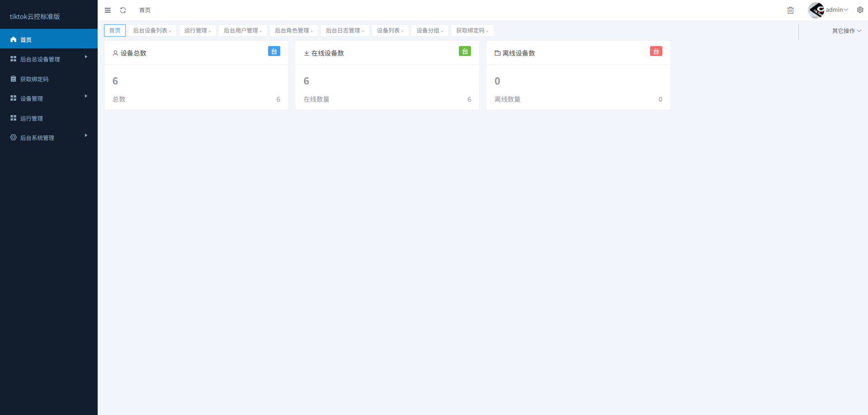
Task: Click the green 台 badge on 在线设备数 card
Action: click(465, 51)
